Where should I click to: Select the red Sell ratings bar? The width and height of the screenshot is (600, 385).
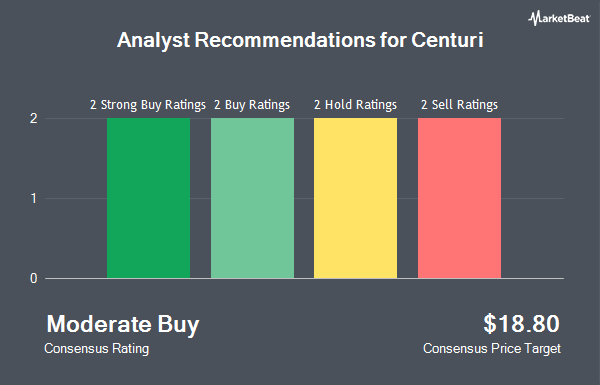(460, 198)
